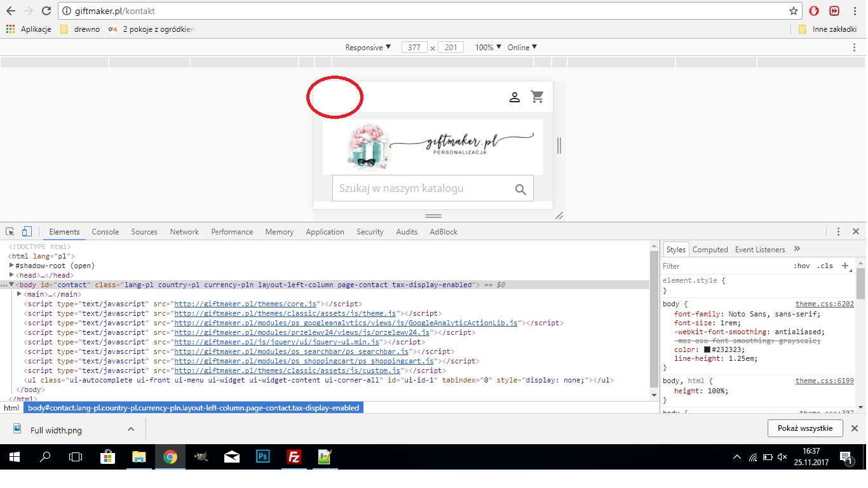Screen dimensions: 868x488
Task: Open the Online throttling dropdown
Action: (522, 48)
